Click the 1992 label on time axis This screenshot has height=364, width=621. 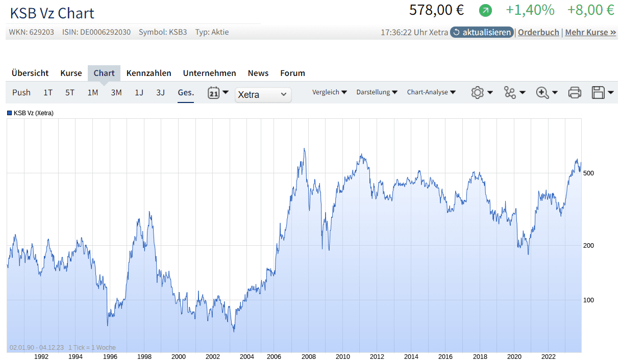tap(41, 356)
